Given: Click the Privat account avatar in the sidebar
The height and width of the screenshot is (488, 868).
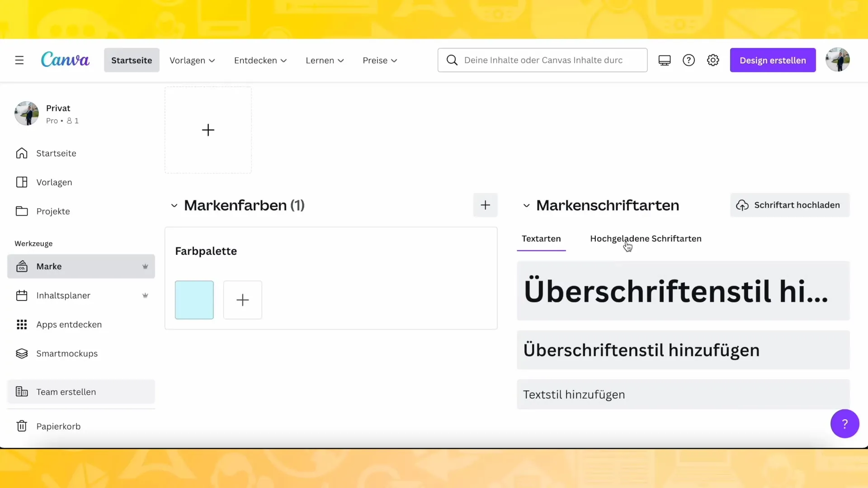Looking at the screenshot, I should pyautogui.click(x=27, y=113).
